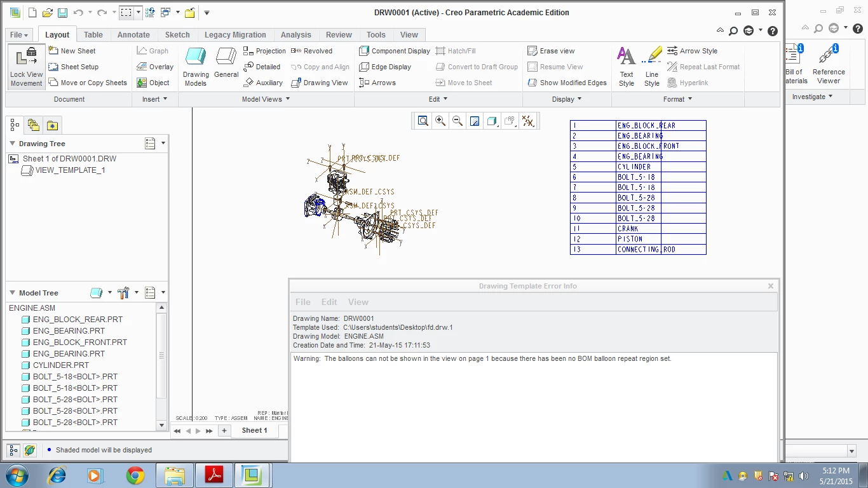Click the Windows switcher icon in quick access toolbar
This screenshot has width=868, height=488.
165,13
